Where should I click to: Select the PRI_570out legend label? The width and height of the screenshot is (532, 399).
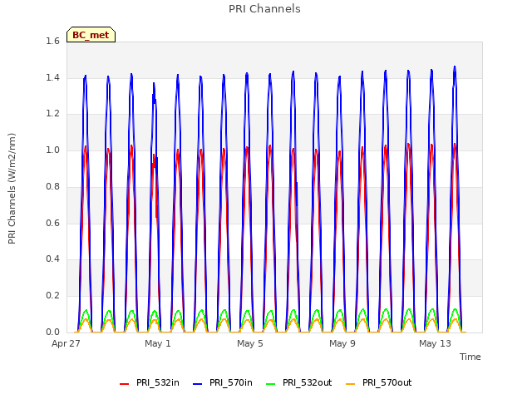[x=387, y=382]
